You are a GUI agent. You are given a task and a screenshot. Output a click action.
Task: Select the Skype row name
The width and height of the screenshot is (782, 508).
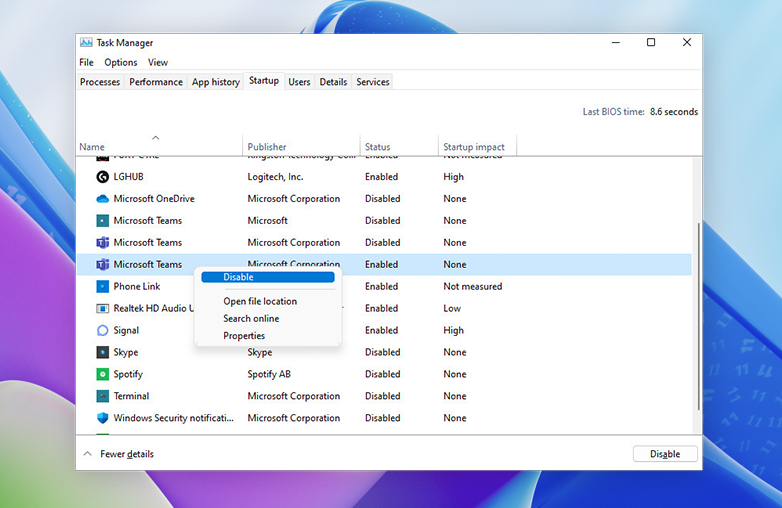[126, 352]
